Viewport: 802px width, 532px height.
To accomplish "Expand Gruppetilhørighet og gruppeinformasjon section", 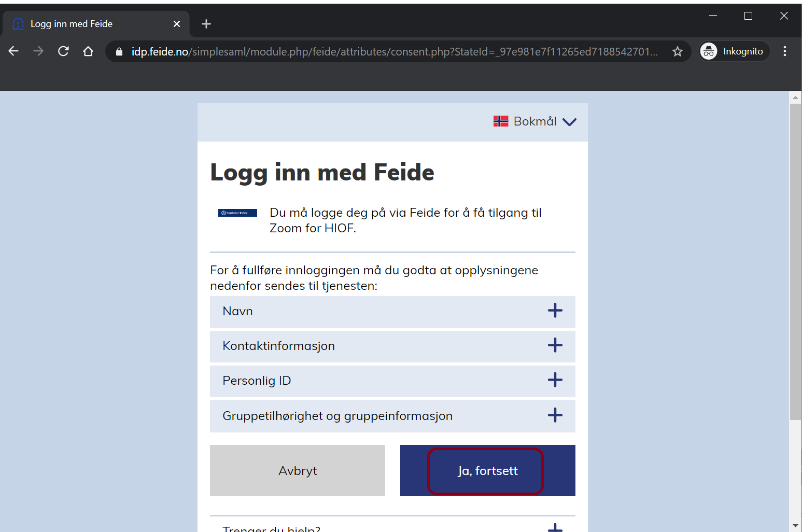I will click(392, 416).
